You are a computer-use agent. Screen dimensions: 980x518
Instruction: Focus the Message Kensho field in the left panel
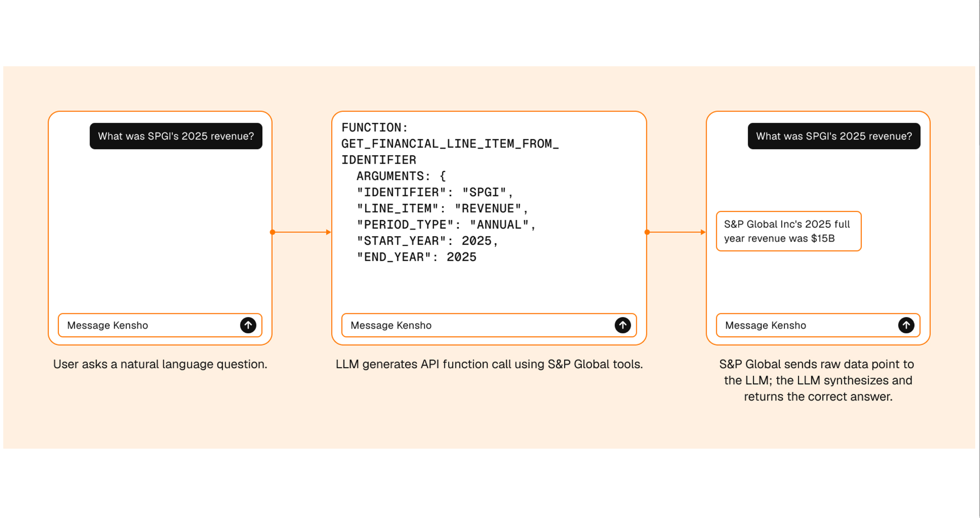tap(160, 325)
